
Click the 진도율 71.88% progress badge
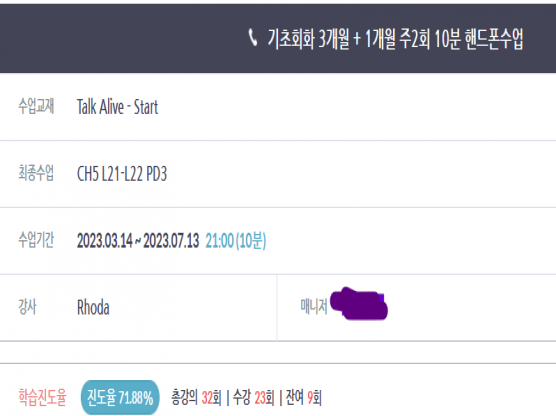point(120,397)
